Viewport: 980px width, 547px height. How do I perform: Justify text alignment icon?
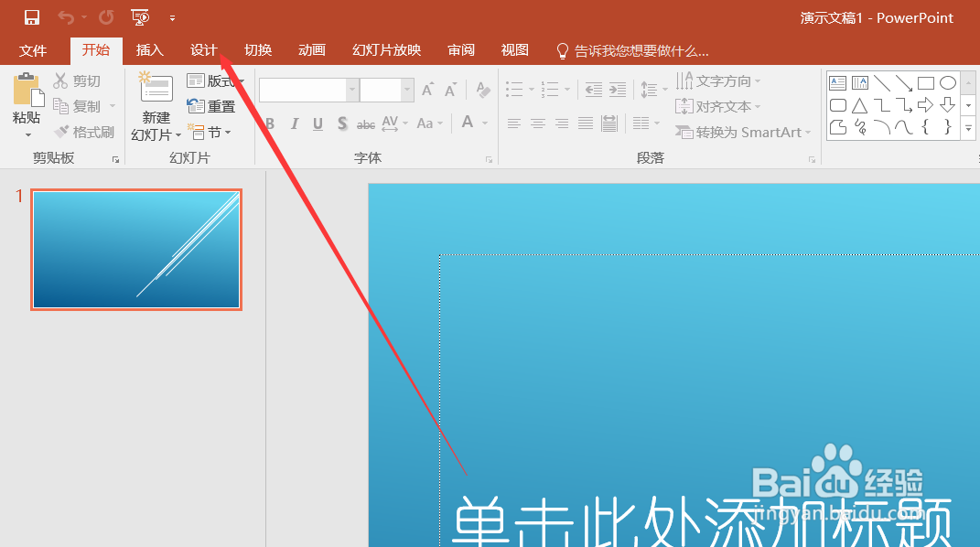[x=585, y=123]
